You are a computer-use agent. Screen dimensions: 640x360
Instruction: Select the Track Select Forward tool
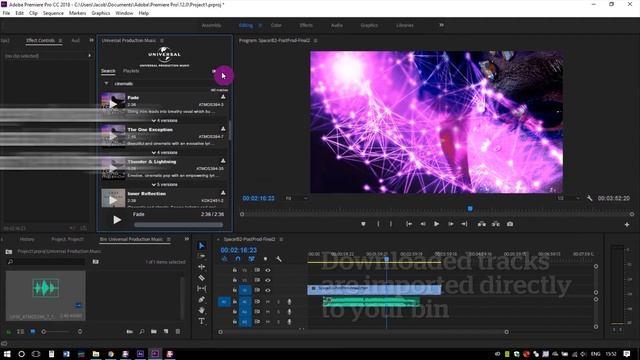point(201,256)
